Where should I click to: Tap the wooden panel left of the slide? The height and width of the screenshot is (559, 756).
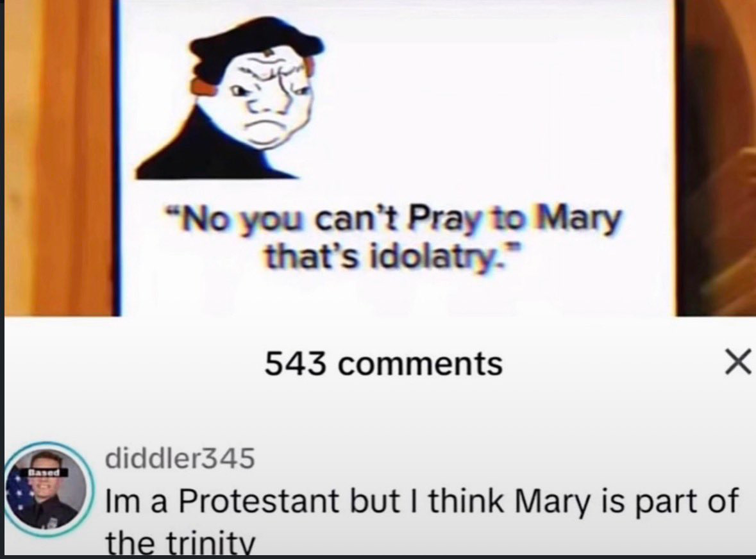59,158
